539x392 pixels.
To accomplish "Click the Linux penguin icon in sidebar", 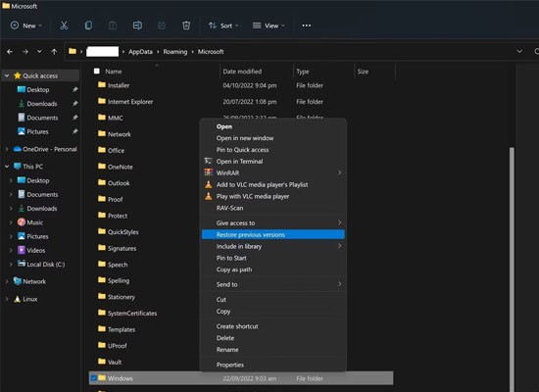I will coord(18,299).
